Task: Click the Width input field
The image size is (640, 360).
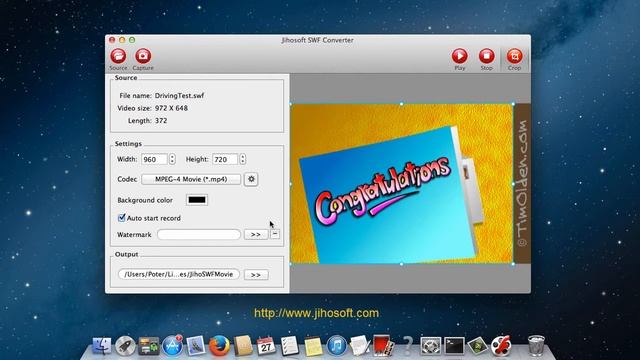Action: 154,159
